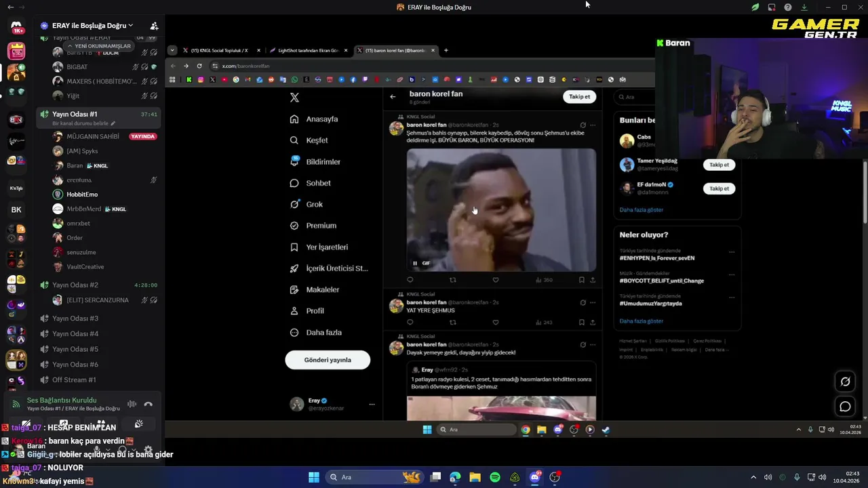Click YENİ OKUNMAMIŞLAR pill in Discord
The image size is (868, 488).
coord(98,46)
